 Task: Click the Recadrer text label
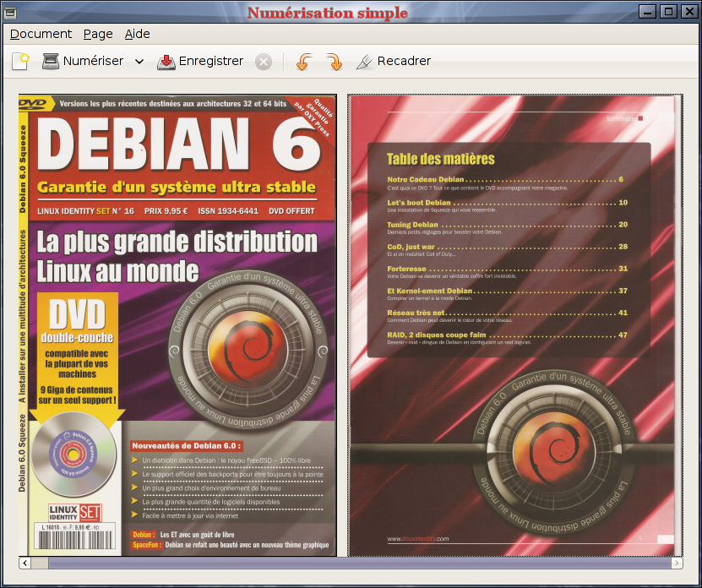(x=404, y=62)
